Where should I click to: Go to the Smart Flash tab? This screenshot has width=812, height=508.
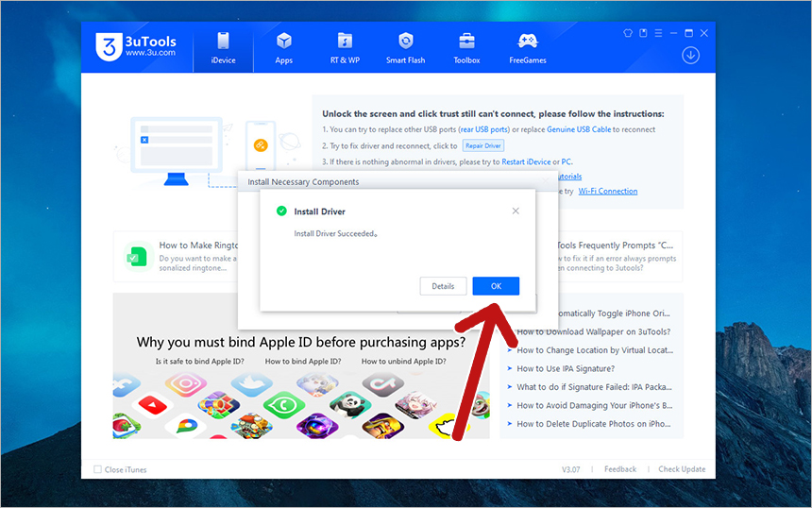tap(405, 47)
